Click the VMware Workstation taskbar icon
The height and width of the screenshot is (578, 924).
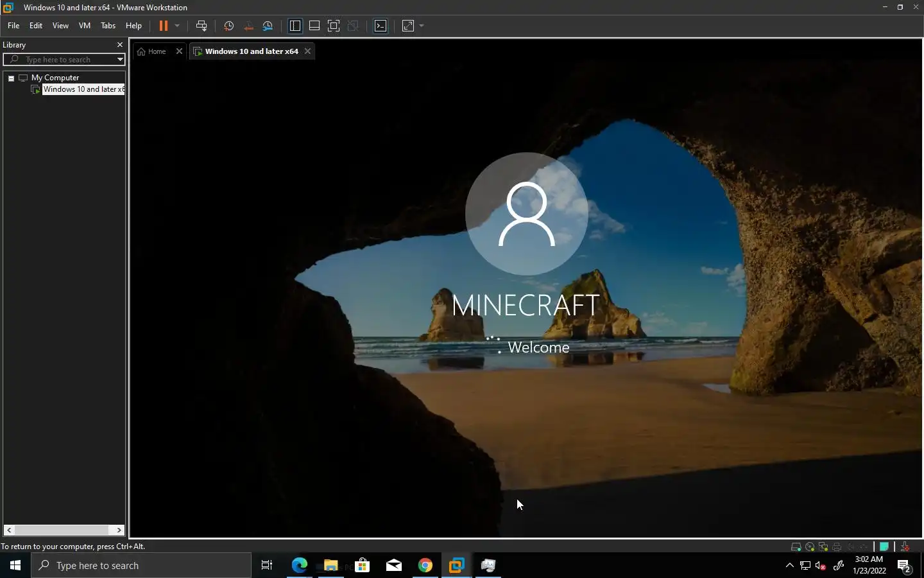coord(457,565)
